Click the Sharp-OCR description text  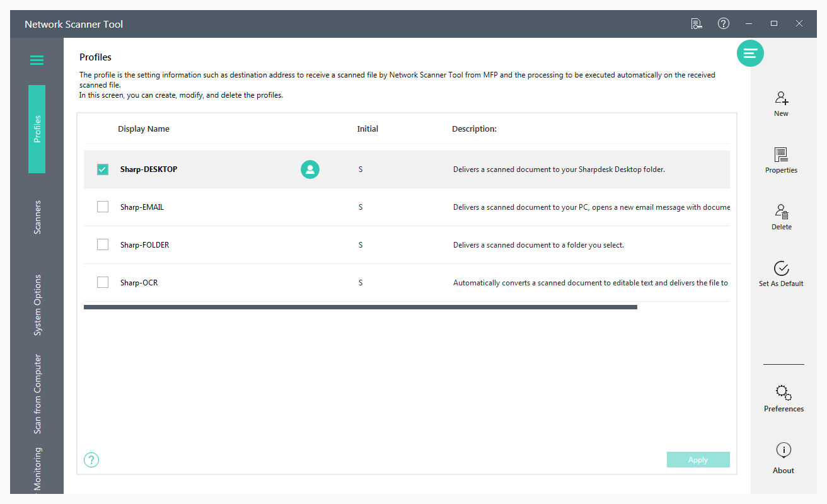(x=591, y=283)
